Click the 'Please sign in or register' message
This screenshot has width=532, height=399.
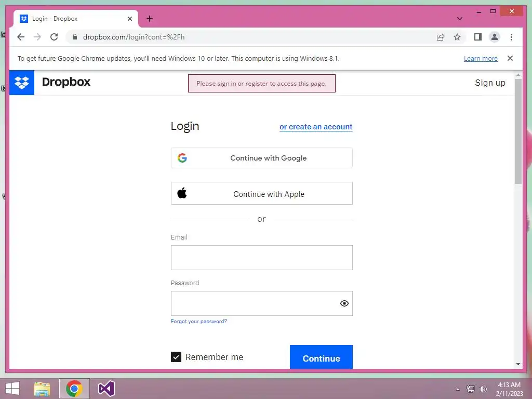point(262,84)
